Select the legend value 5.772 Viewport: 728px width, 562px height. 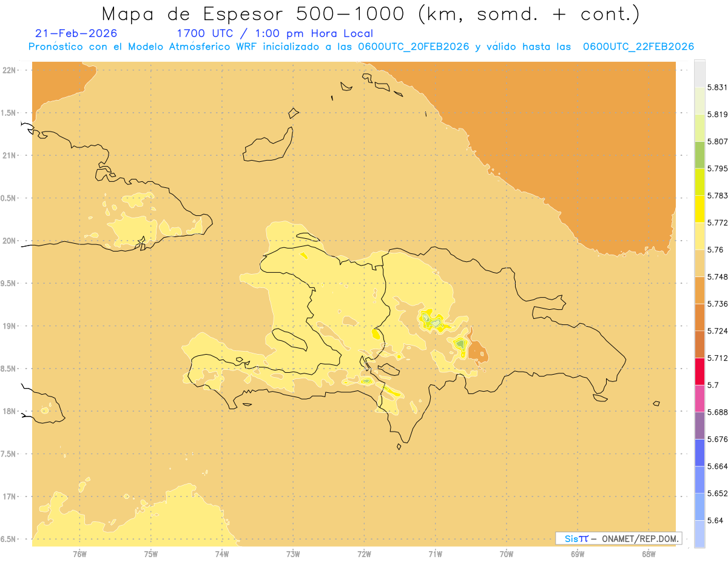point(717,223)
